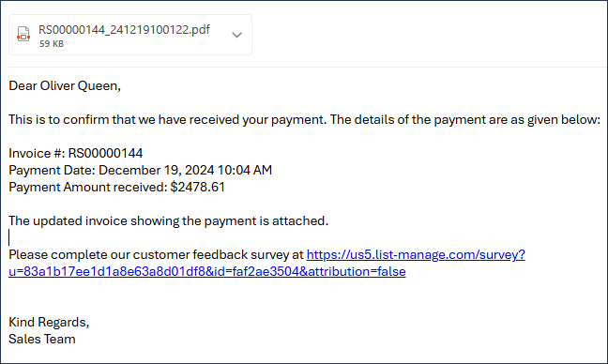Click invoice number RS00000144 in the body
Image resolution: width=608 pixels, height=364 pixels.
point(105,153)
